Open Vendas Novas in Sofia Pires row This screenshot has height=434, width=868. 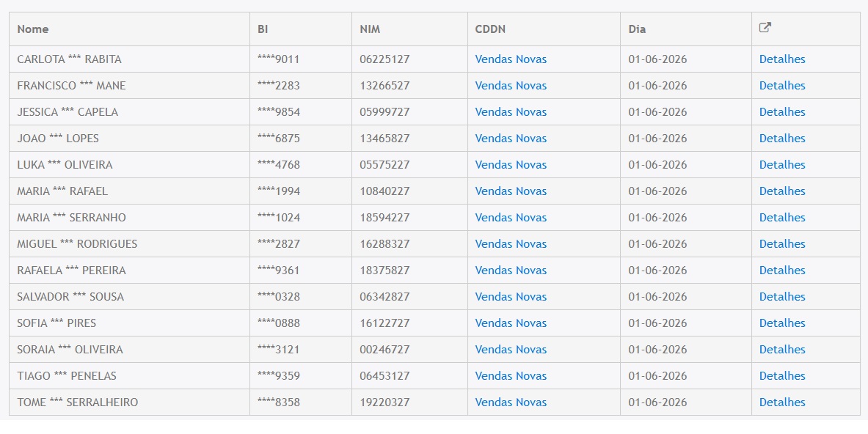click(511, 323)
